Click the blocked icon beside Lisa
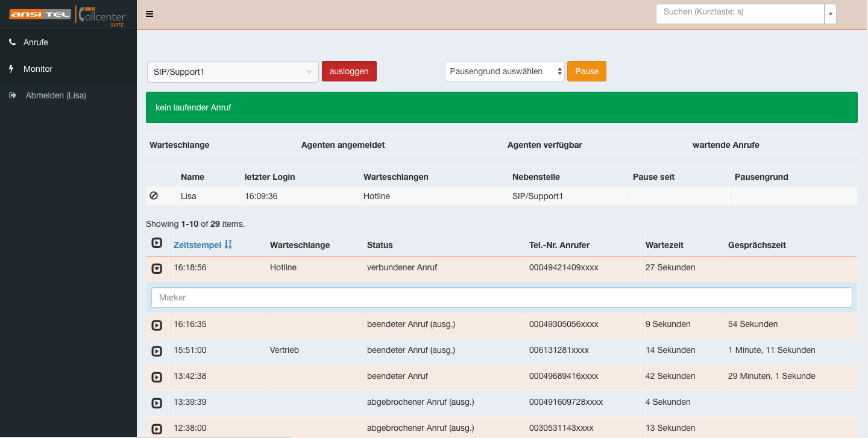Image resolution: width=868 pixels, height=438 pixels. click(x=154, y=195)
